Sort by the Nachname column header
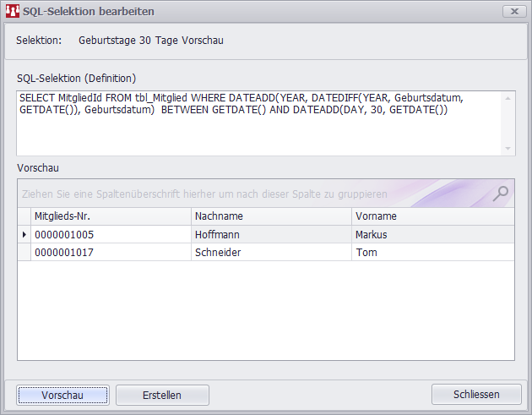The width and height of the screenshot is (532, 415). click(271, 216)
